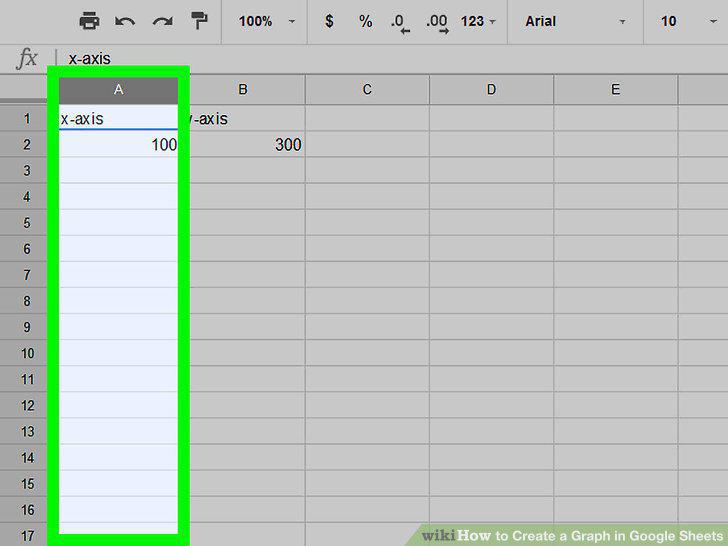728x546 pixels.
Task: Open the Arial font dropdown
Action: (575, 21)
